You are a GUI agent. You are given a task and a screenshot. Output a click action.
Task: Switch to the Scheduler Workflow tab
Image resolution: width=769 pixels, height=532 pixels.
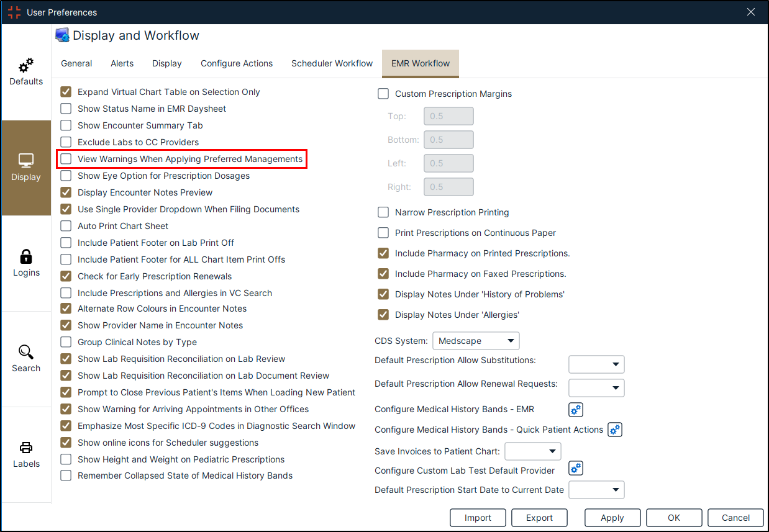click(332, 63)
